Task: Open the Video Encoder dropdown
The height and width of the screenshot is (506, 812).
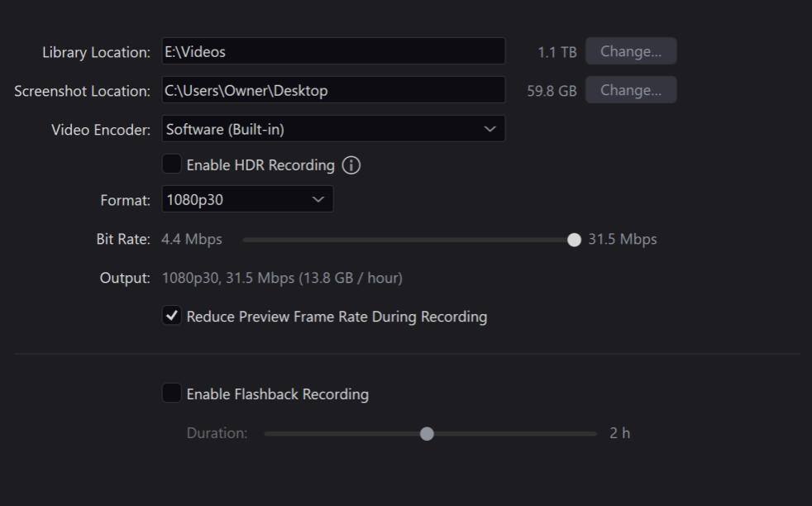Action: click(x=332, y=129)
